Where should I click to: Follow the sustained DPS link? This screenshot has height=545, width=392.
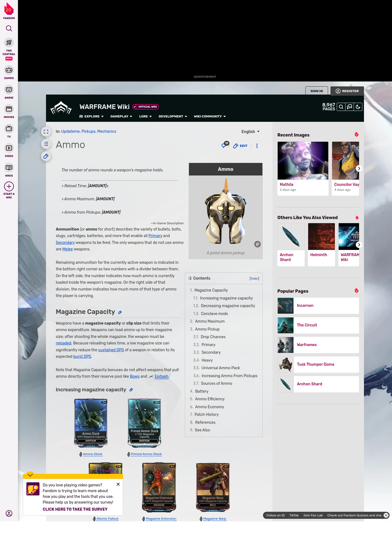click(111, 350)
